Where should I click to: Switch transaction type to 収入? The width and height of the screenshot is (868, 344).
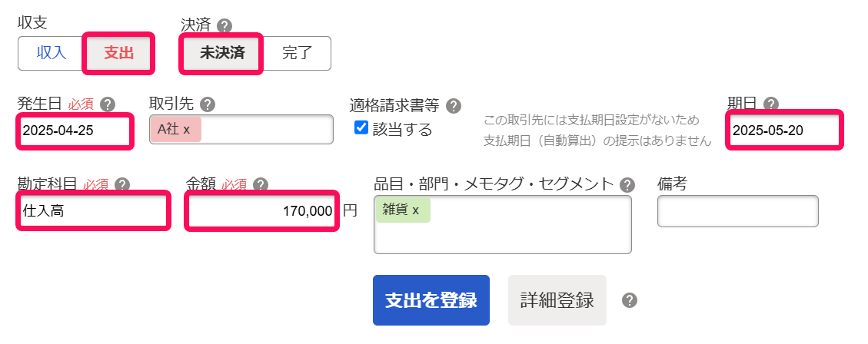tap(52, 53)
